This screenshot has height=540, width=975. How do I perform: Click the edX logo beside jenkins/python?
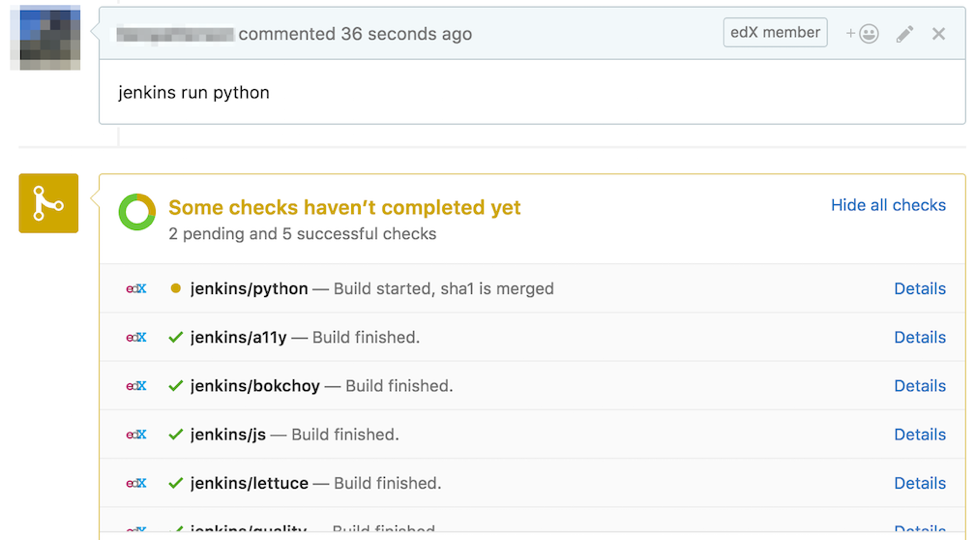pyautogui.click(x=136, y=289)
